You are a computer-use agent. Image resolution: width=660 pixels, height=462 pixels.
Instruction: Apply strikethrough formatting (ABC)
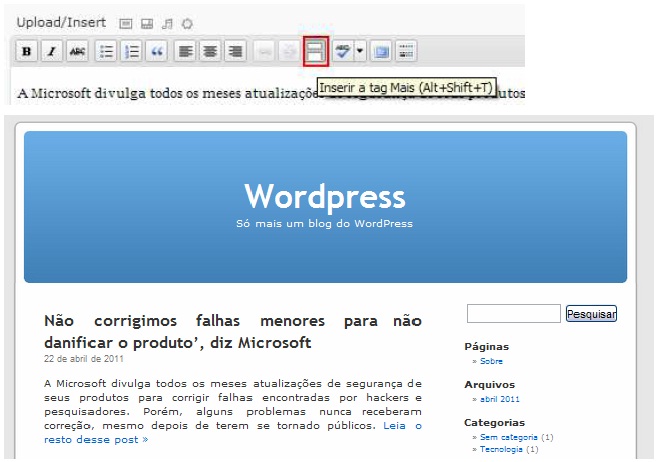pyautogui.click(x=77, y=51)
